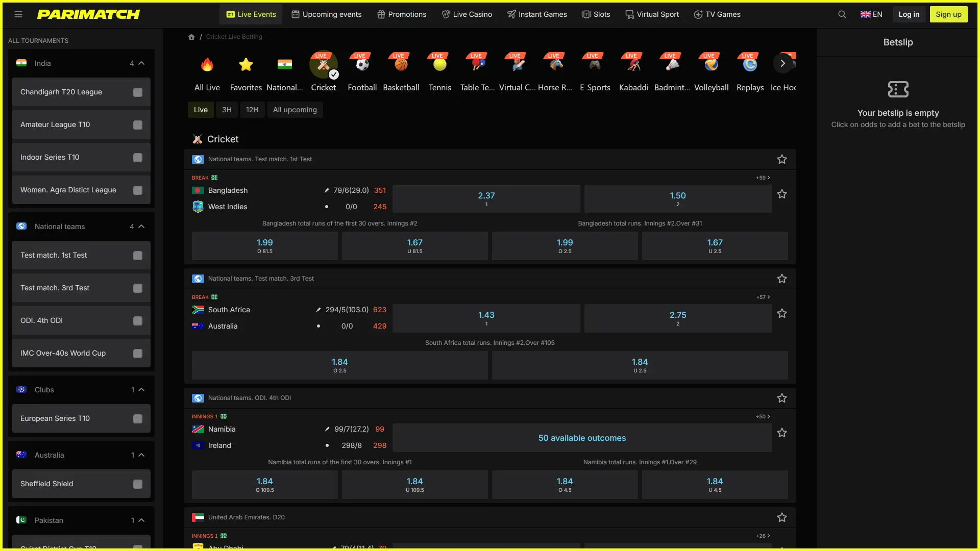Select the Virtual Cricket category icon
Viewport: 980px width, 551px height.
(518, 65)
